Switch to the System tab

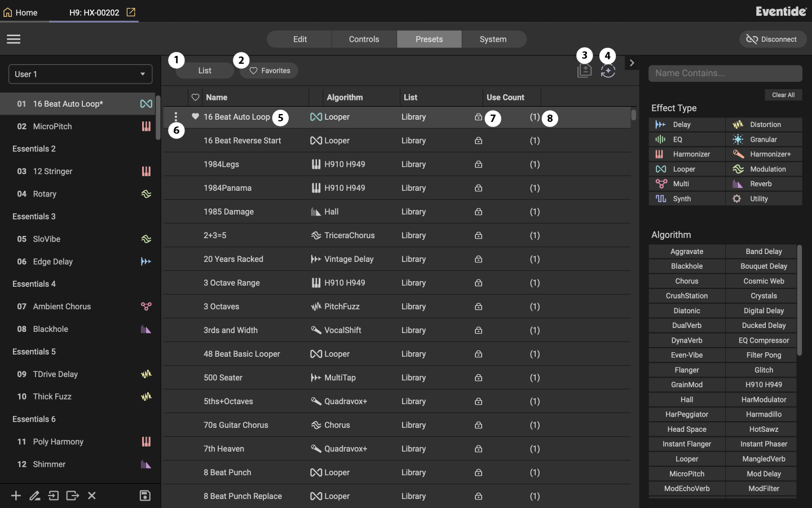point(493,39)
